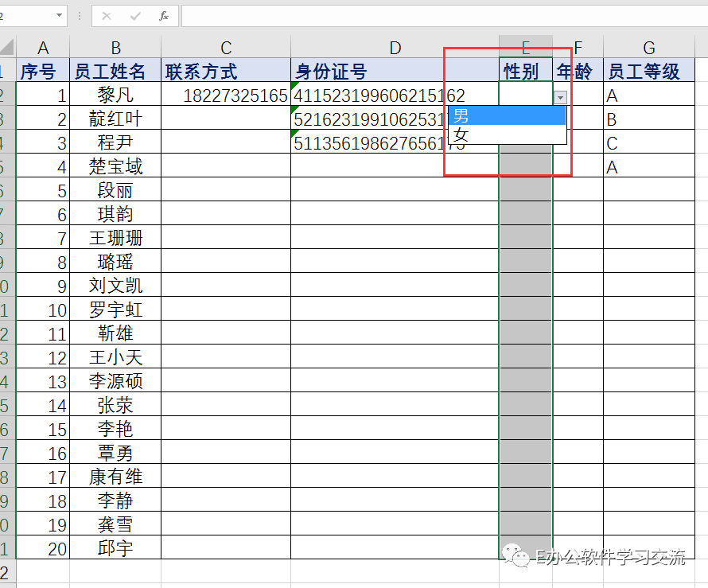
Task: Select the name cell 李静
Action: [x=115, y=500]
